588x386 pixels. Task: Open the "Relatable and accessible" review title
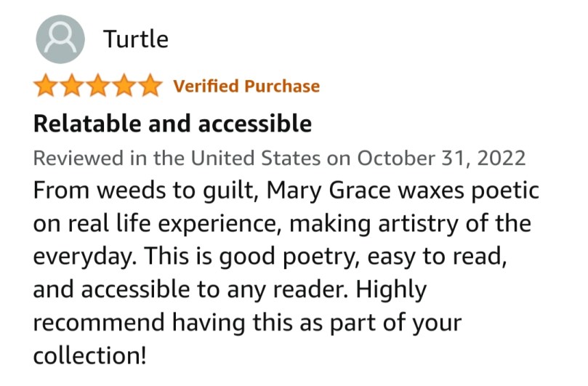click(x=172, y=124)
